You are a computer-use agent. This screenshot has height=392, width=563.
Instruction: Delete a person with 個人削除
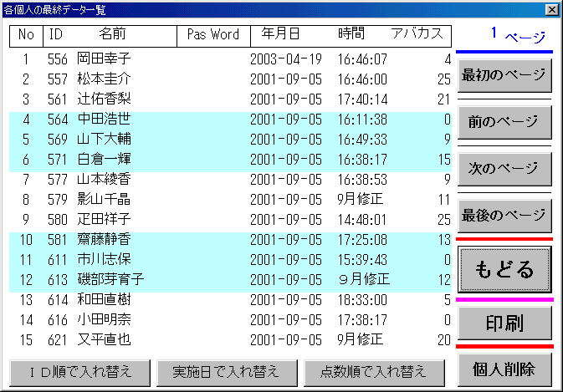(x=504, y=369)
